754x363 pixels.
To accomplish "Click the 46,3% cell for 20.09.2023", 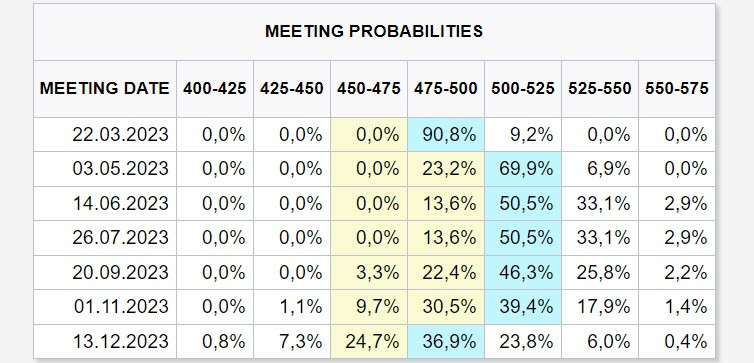I will [523, 273].
